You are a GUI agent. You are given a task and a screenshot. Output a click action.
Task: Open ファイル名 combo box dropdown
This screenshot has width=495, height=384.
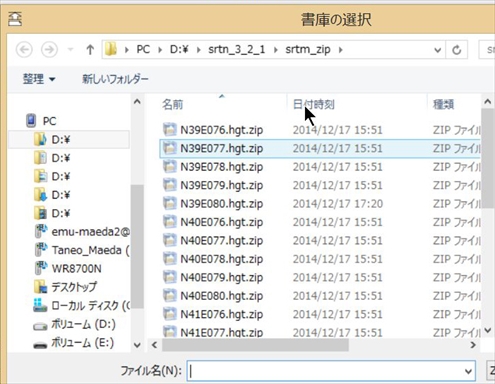(468, 371)
